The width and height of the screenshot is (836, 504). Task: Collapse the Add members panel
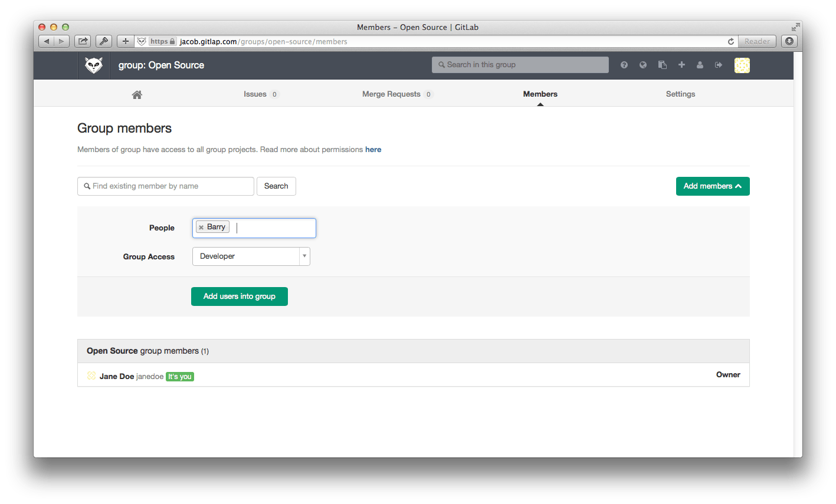tap(712, 186)
